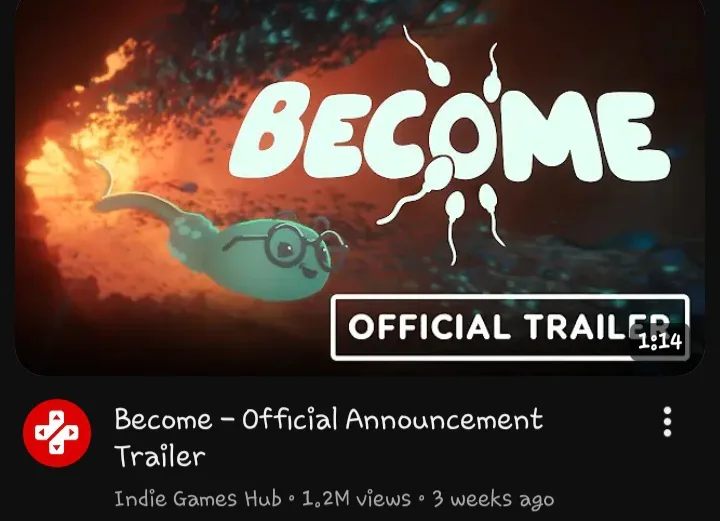The image size is (720, 521).
Task: Click the pair of sperm icons below the letter O
Action: tap(472, 223)
